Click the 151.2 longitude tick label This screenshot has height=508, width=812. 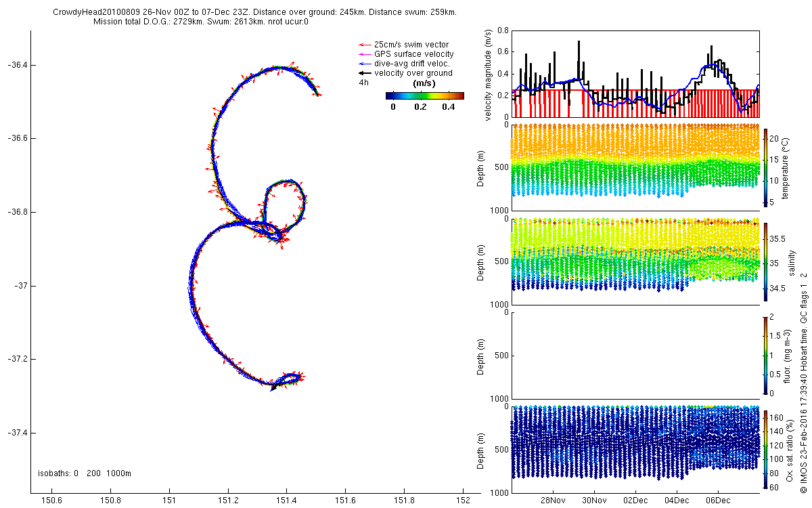pos(228,501)
